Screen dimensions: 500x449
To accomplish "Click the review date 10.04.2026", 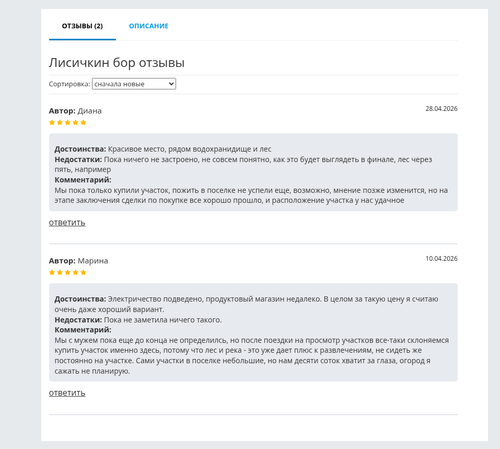I will [x=441, y=259].
